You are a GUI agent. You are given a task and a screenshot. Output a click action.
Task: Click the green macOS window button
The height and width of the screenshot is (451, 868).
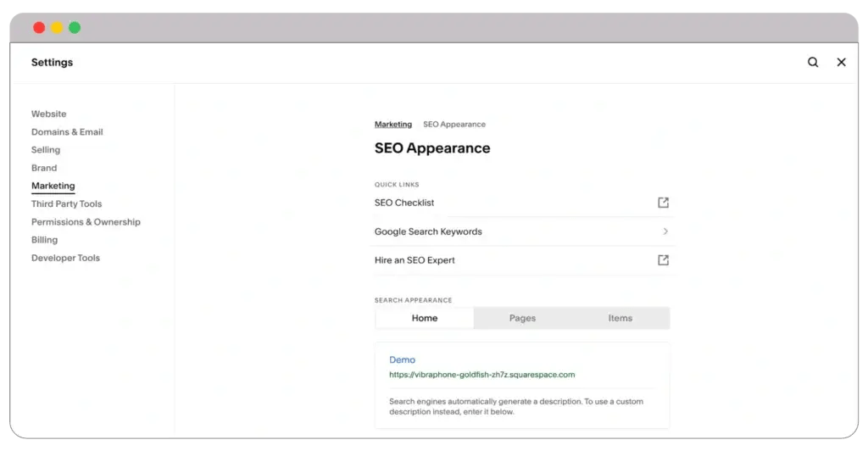pyautogui.click(x=75, y=28)
